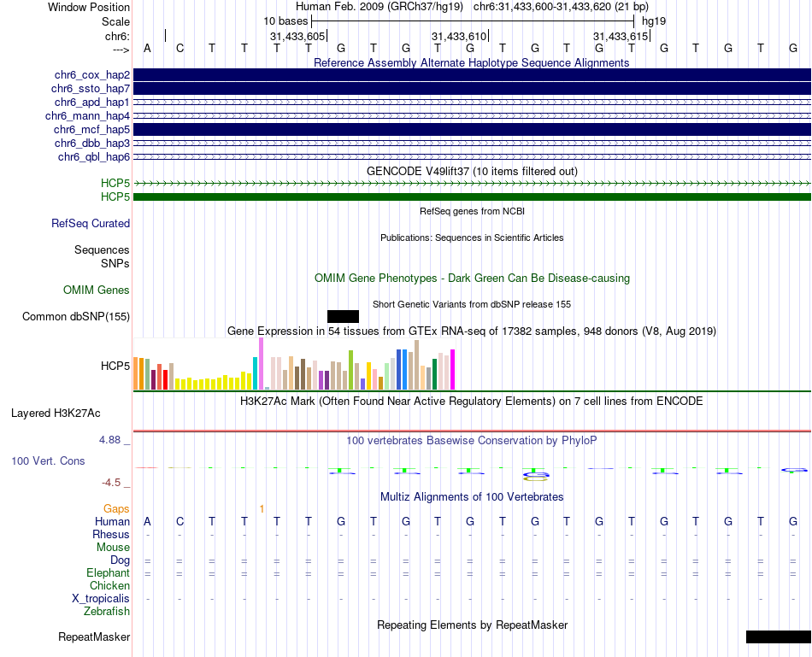Click Multiz Alignments of 100 Vertebrates title
This screenshot has height=657, width=812.
click(472, 497)
